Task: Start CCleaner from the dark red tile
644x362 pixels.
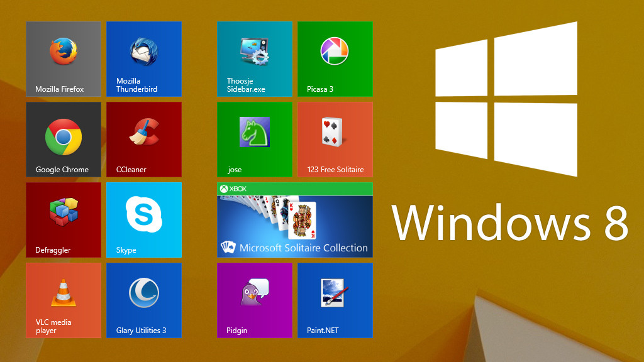Action: (144, 140)
